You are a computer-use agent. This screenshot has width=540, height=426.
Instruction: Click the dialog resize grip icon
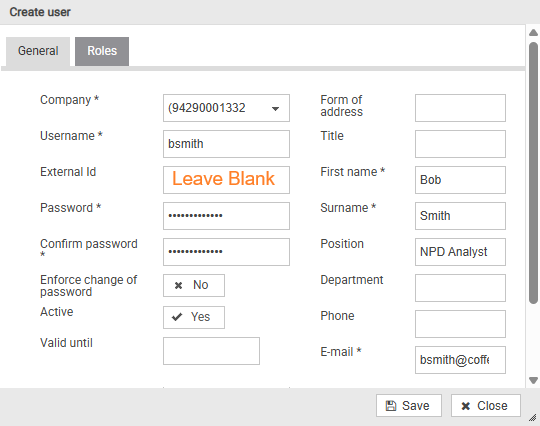(x=532, y=418)
